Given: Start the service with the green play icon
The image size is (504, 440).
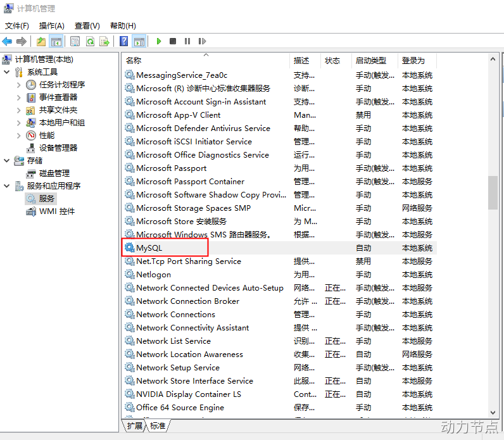Looking at the screenshot, I should click(158, 41).
